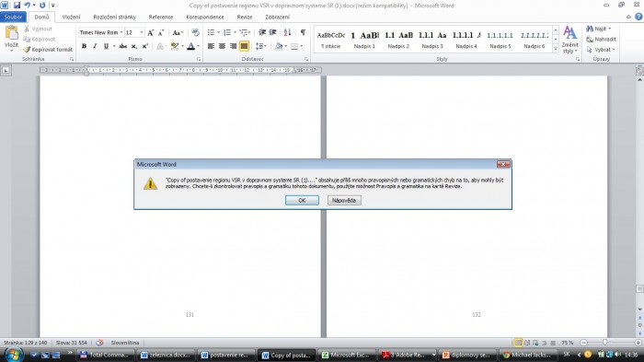The height and width of the screenshot is (362, 644).
Task: Click the Undo icon in quick access toolbar
Action: pos(27,6)
